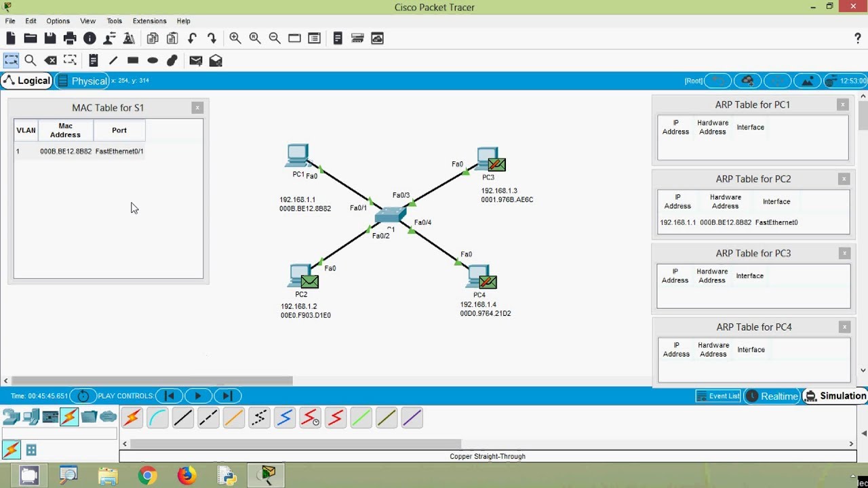This screenshot has width=868, height=488.
Task: Close the ARP Table for PC4 window
Action: point(844,327)
